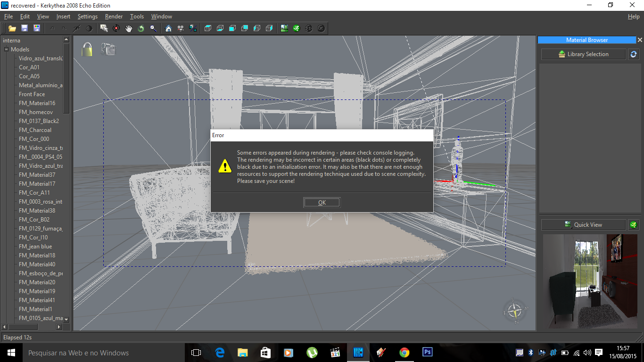The width and height of the screenshot is (644, 362).
Task: Open Photoshop from the taskbar
Action: pos(427,353)
